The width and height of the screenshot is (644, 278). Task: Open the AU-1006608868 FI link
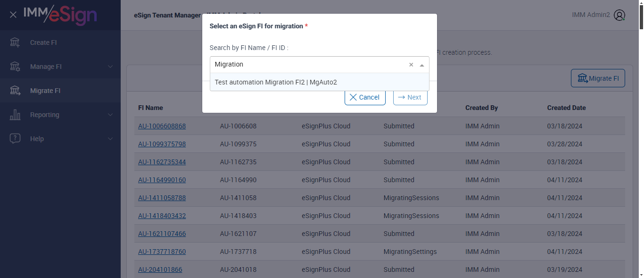(x=162, y=126)
